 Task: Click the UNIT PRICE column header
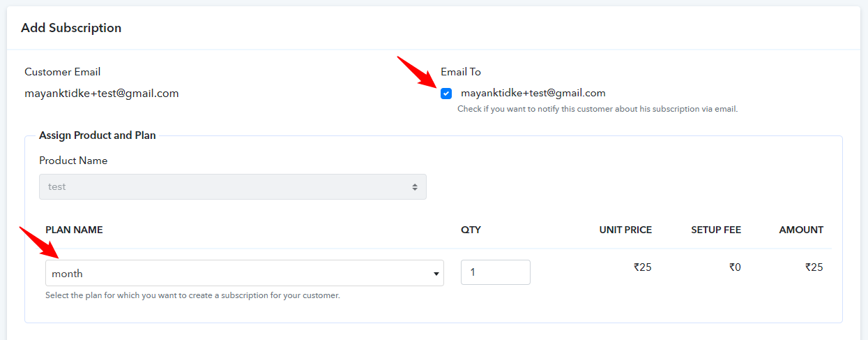(625, 230)
